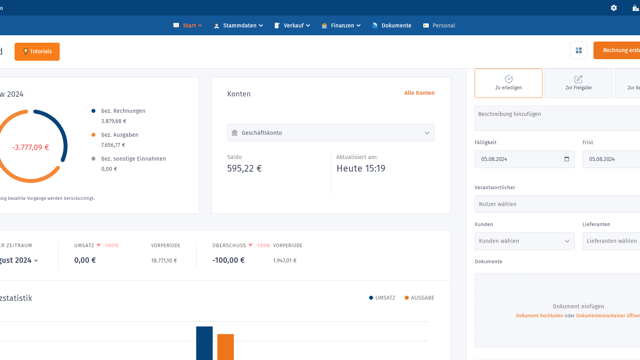Screen dimensions: 640x360
Task: Click the Umsatz value 0,00 €
Action: click(85, 260)
